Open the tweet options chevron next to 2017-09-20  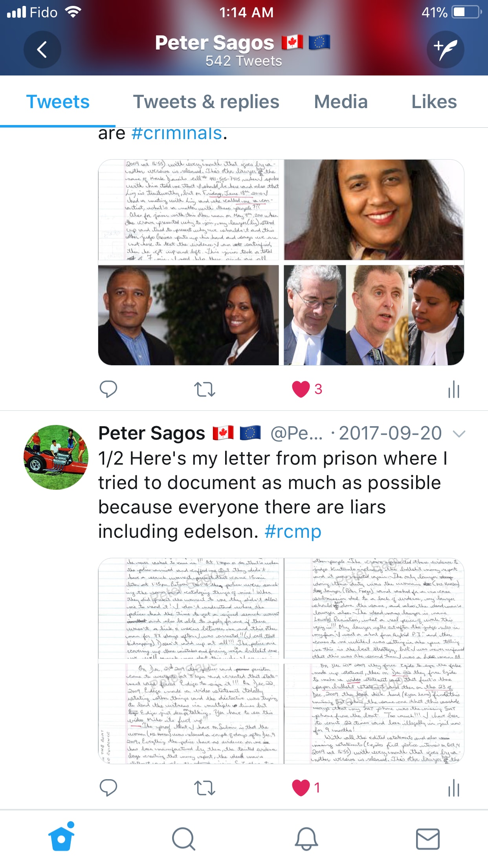[459, 434]
